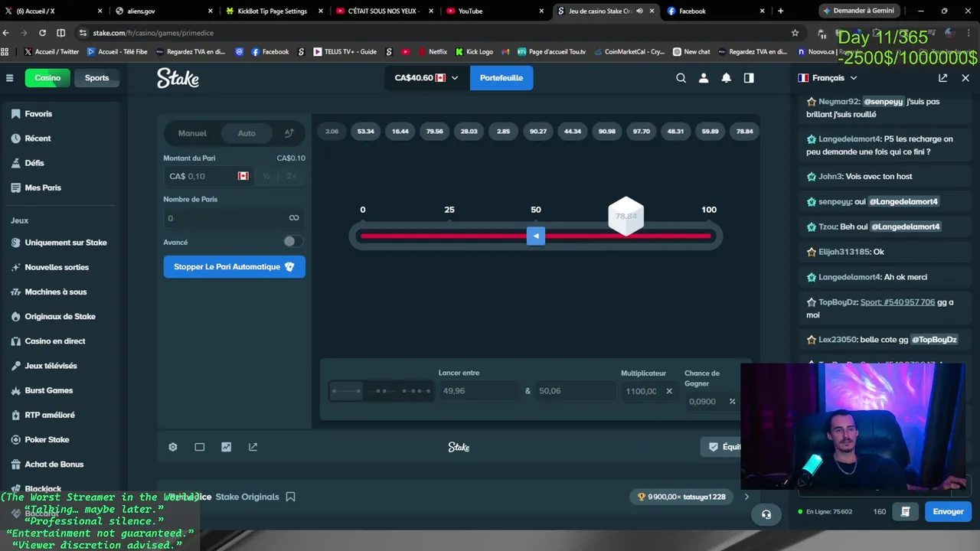Click the blue slider handle at 50
The height and width of the screenshot is (551, 980).
[x=536, y=236]
